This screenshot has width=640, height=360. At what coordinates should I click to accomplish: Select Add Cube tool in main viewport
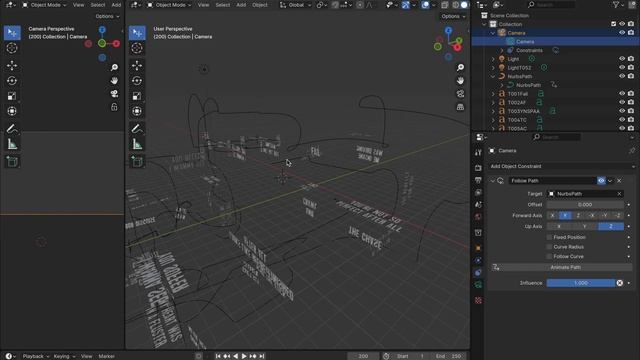137,162
